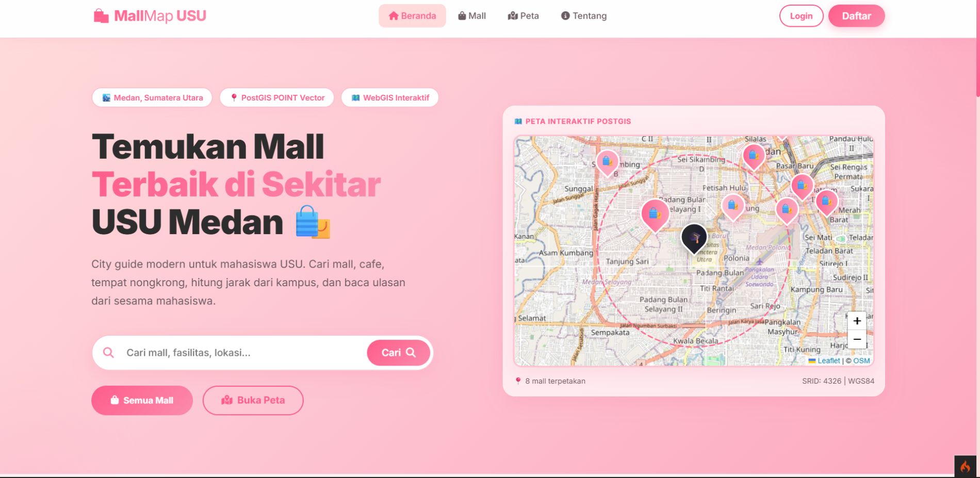Zoom out the map with minus button

(857, 339)
